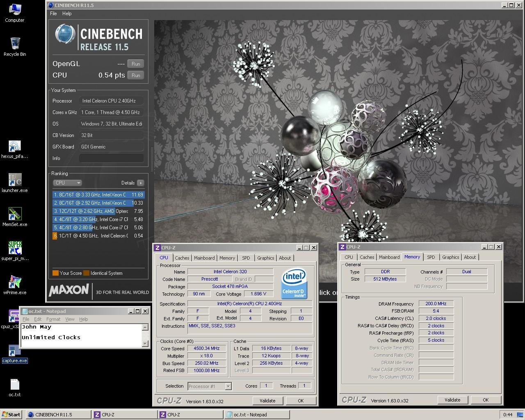Click the taskbar clock showing 0:44
This screenshot has height=420, width=525.
coord(508,415)
